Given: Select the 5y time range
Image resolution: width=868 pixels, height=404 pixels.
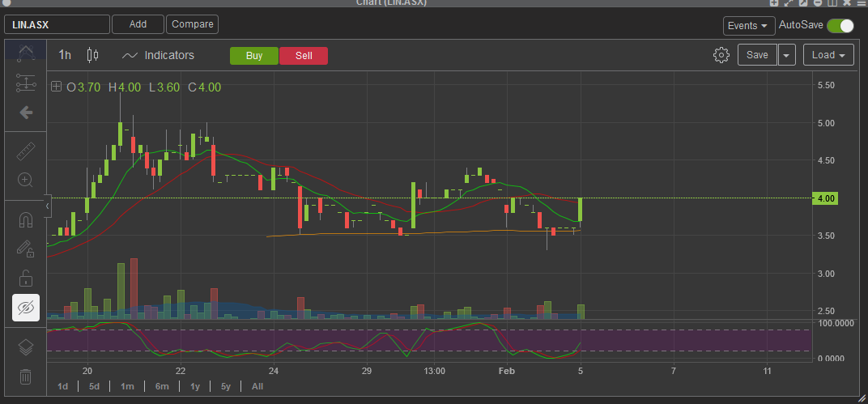Looking at the screenshot, I should pyautogui.click(x=226, y=386).
